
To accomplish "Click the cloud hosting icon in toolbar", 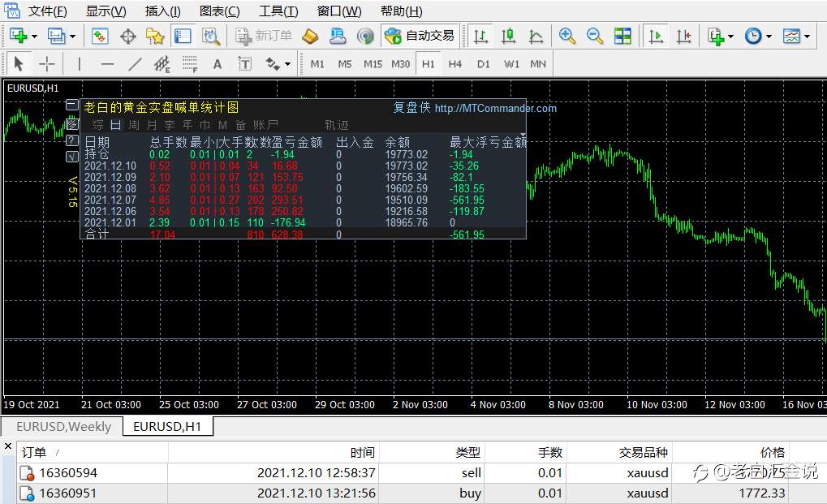I will pyautogui.click(x=338, y=36).
